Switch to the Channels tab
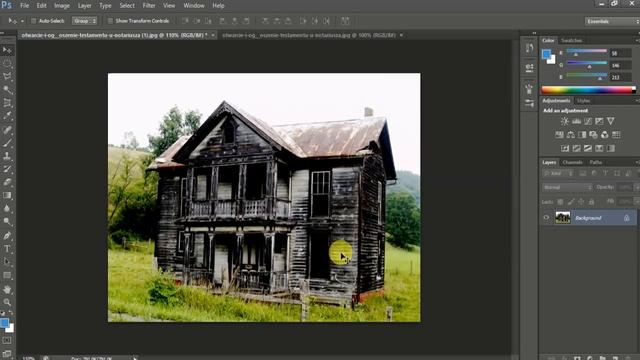This screenshot has width=640, height=360. [x=573, y=162]
